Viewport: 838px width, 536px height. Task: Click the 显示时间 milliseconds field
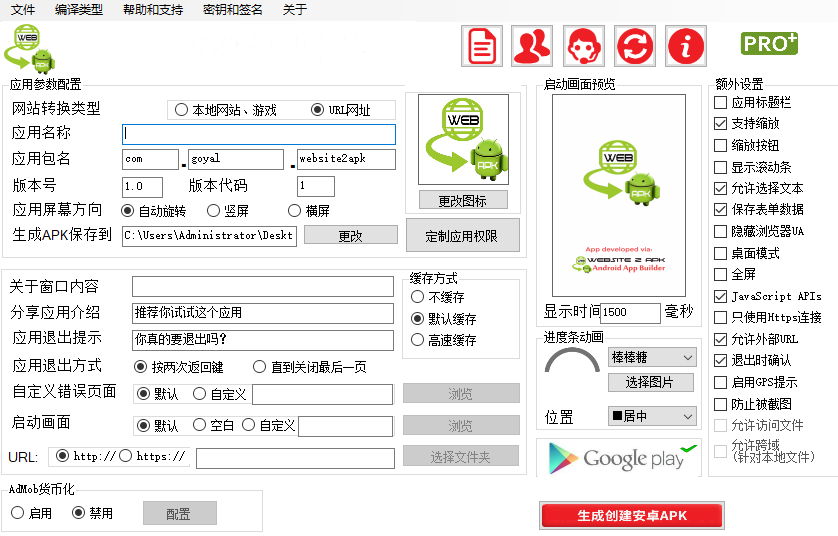pos(631,313)
